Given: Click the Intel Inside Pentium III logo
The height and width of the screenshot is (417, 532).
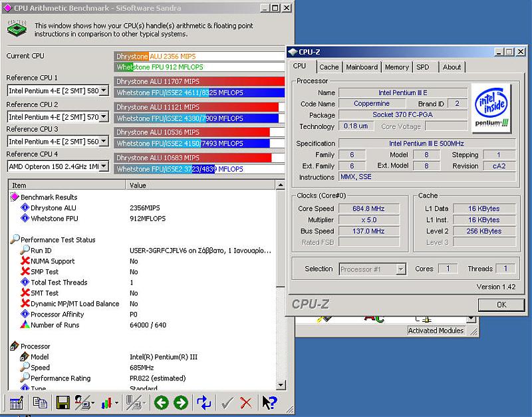Looking at the screenshot, I should point(491,108).
